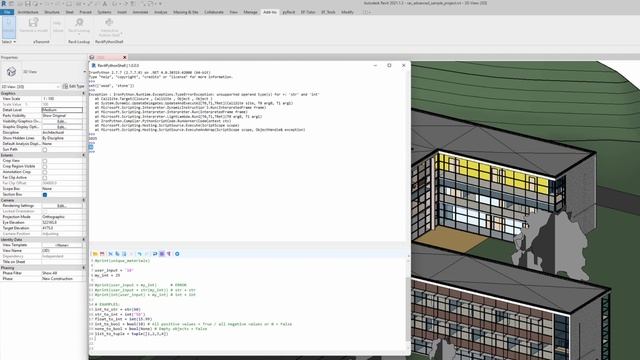The image size is (640, 360).
Task: Switch to the Manage ribbon tab
Action: click(250, 12)
